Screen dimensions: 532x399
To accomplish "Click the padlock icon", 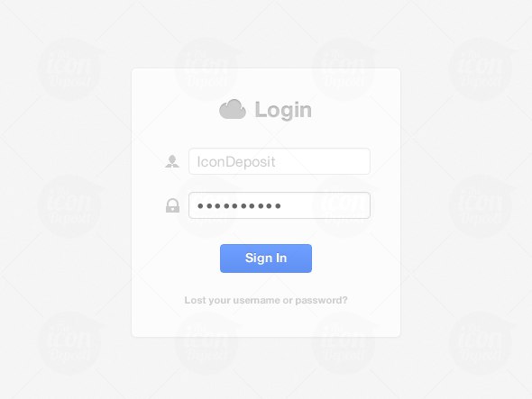I will pos(172,205).
